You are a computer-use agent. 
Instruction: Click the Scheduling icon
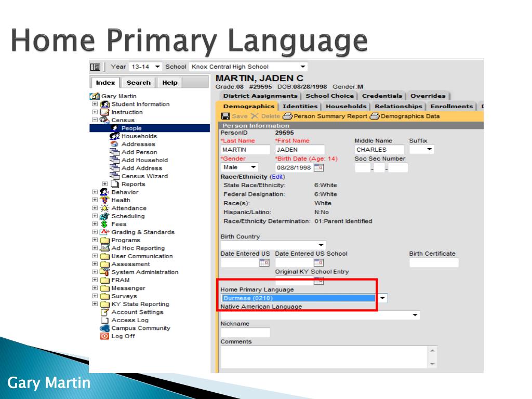coord(104,216)
